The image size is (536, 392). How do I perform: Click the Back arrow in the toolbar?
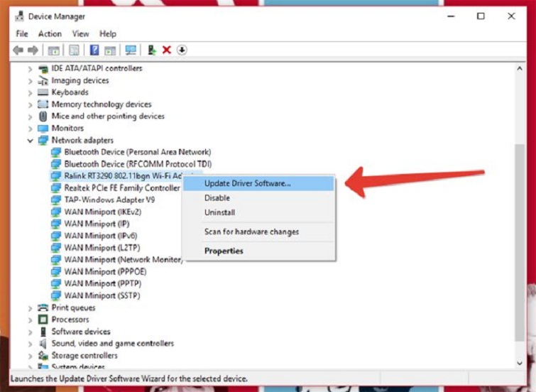(x=18, y=50)
